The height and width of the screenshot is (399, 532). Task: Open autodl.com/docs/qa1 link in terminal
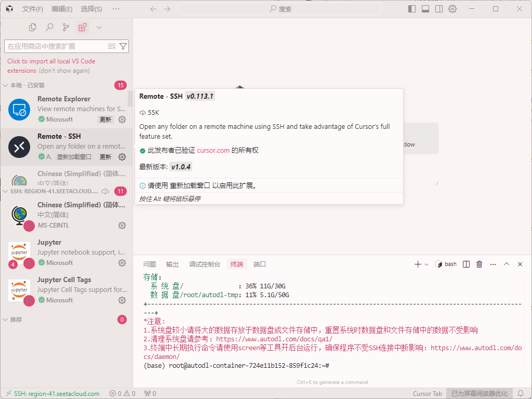pyautogui.click(x=274, y=339)
